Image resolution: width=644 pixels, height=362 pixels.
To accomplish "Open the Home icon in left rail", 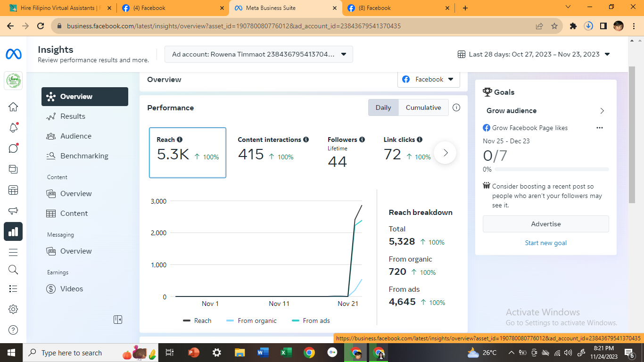I will click(13, 107).
